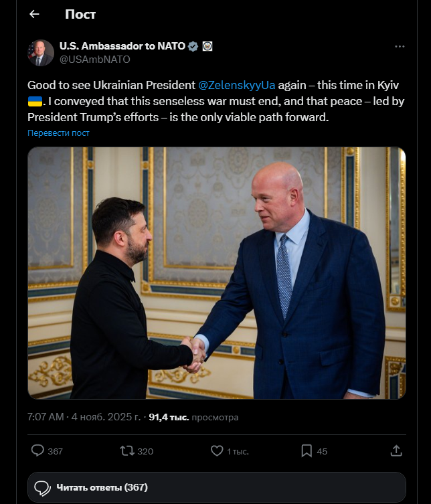Click the Ukraine flag emoji in post
The width and height of the screenshot is (431, 504).
35,102
